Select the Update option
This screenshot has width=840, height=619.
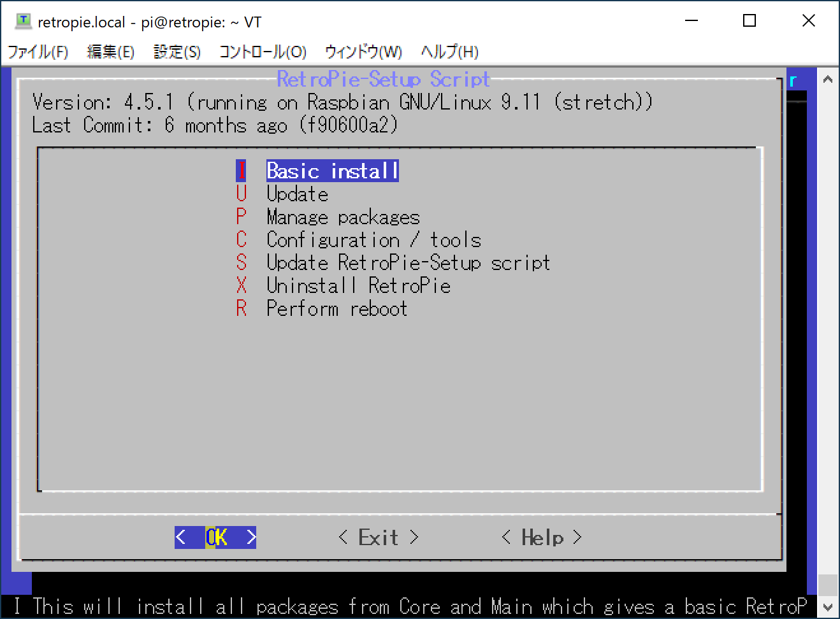tap(297, 194)
